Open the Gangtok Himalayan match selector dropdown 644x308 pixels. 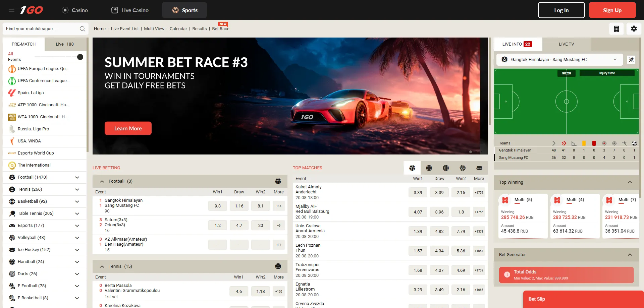point(559,60)
